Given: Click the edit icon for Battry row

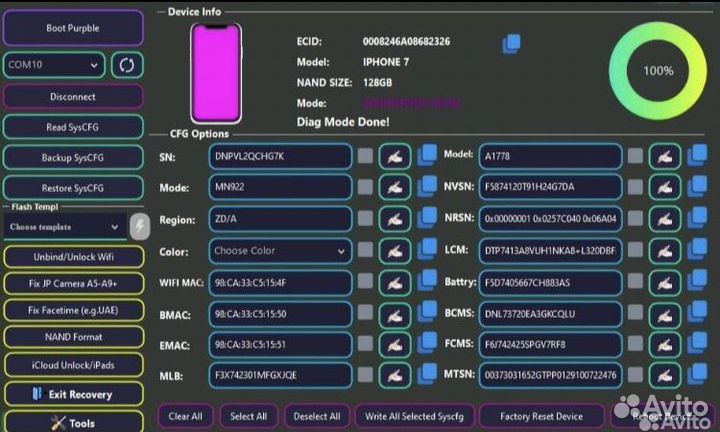Looking at the screenshot, I should (665, 282).
